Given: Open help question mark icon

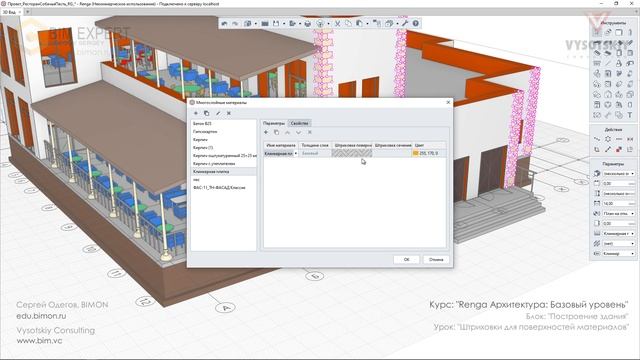Looking at the screenshot, I should (416, 24).
